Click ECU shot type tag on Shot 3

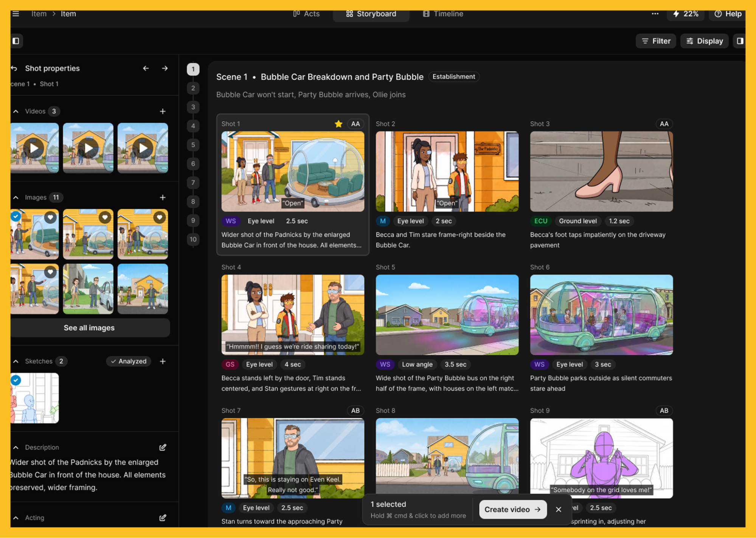540,221
